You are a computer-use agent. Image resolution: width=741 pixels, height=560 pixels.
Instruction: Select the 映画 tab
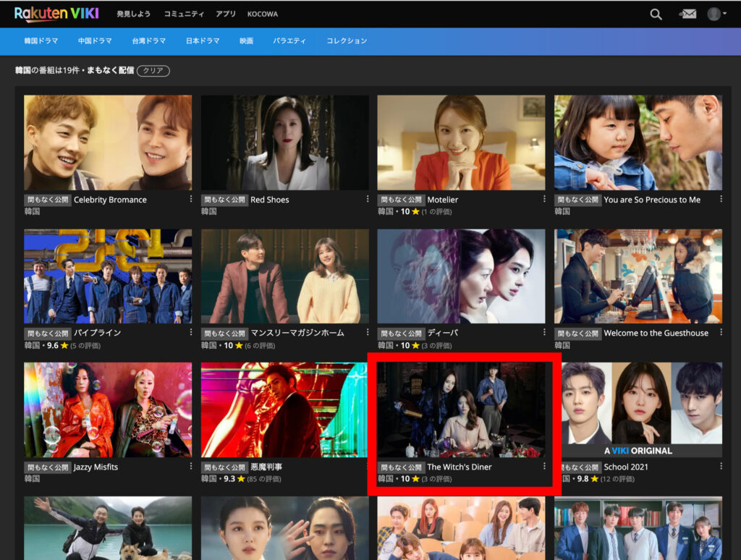click(246, 41)
